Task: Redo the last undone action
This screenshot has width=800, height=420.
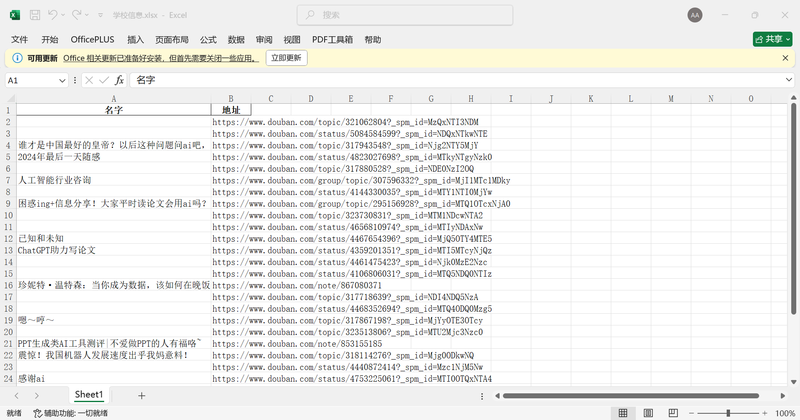Action: pos(77,15)
